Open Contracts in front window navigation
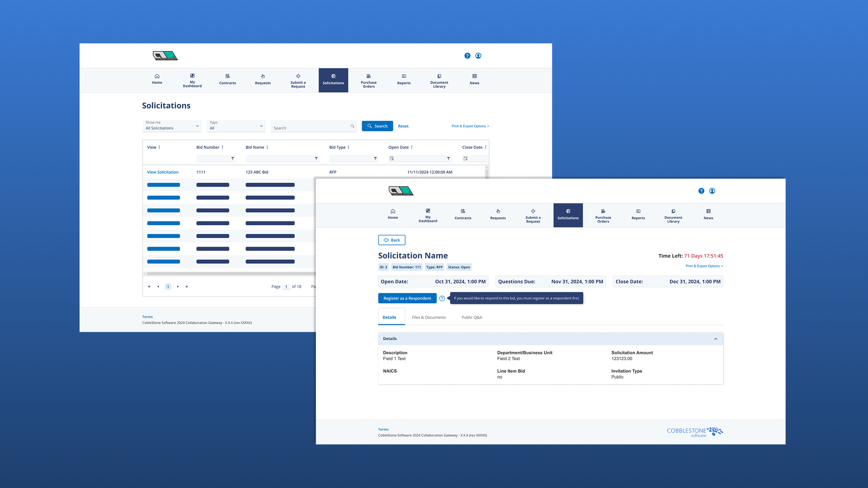Screen dimensions: 868x488 pos(463,215)
